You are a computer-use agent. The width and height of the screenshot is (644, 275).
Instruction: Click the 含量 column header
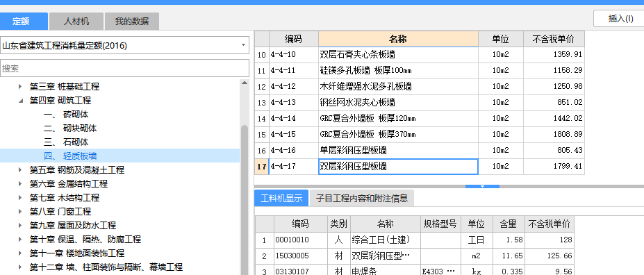click(x=509, y=224)
